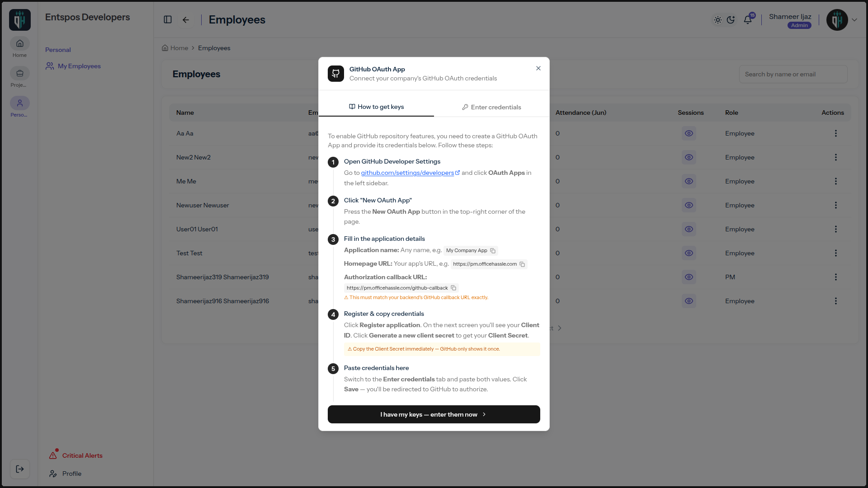View sessions for Aa Aa

click(x=689, y=133)
